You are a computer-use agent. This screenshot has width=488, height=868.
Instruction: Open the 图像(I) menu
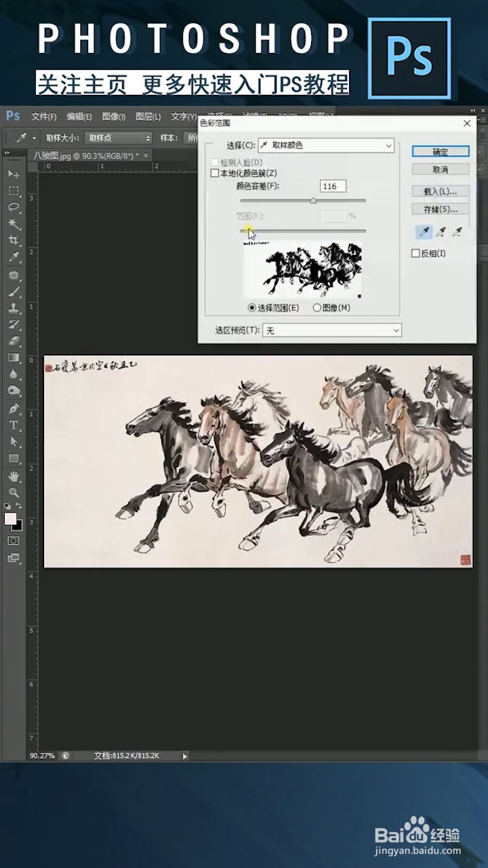coord(114,117)
